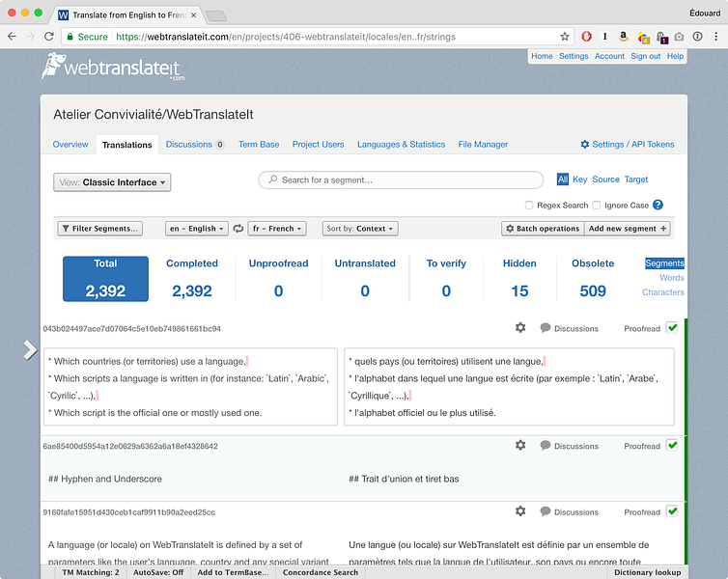Click the camera extension icon
This screenshot has height=579, width=728.
coord(680,37)
